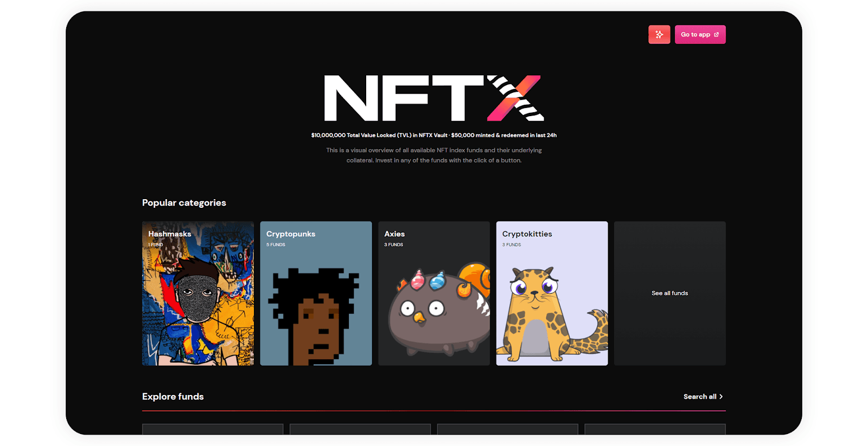
Task: Click the NFTX logo
Action: (x=433, y=98)
